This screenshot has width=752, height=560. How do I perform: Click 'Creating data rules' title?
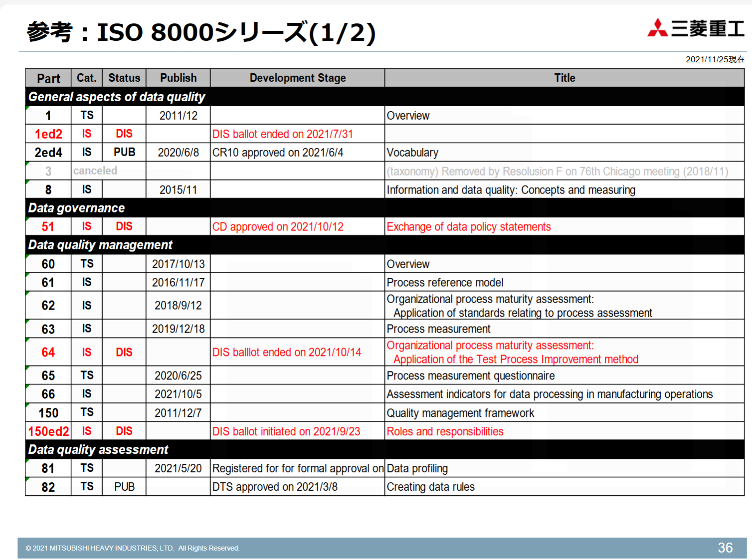click(x=430, y=487)
